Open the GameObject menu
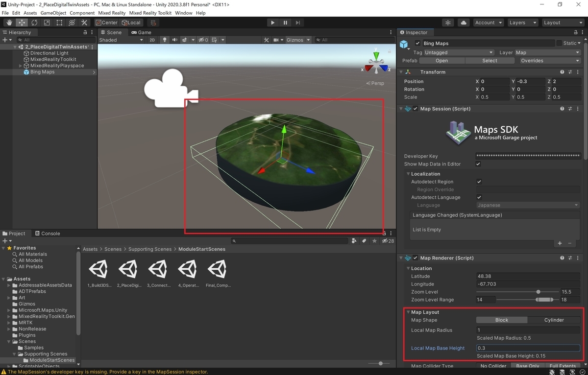This screenshot has height=375, width=588. pos(53,13)
